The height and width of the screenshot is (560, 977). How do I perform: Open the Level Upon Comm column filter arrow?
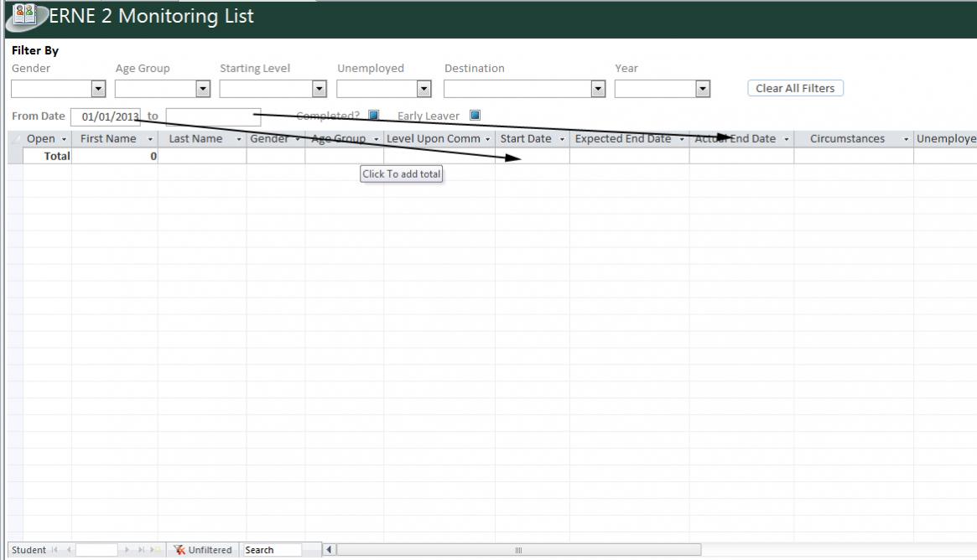tap(487, 139)
